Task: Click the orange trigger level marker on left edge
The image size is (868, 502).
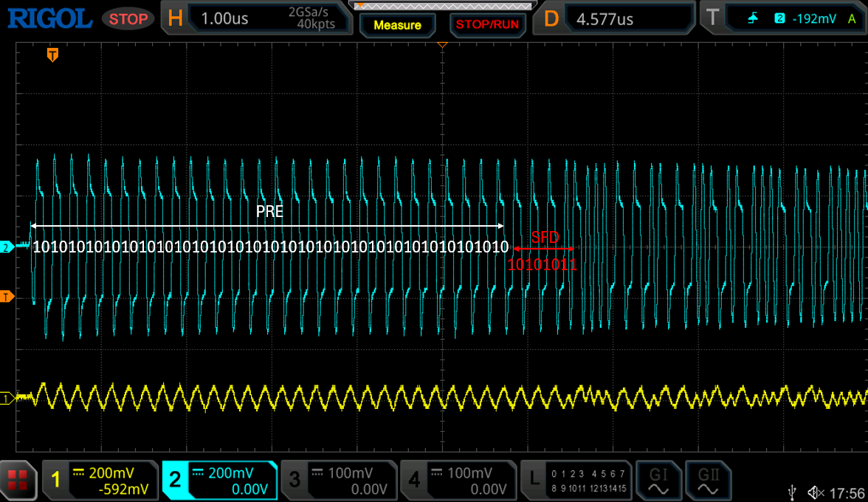Action: click(7, 297)
